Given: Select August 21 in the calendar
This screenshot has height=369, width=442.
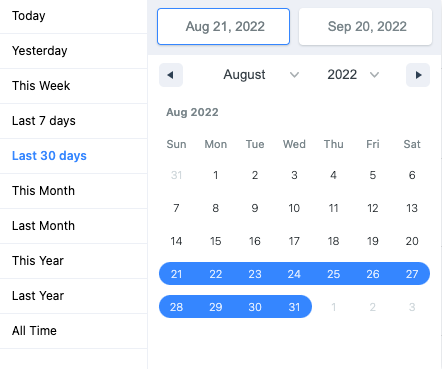Looking at the screenshot, I should click(x=176, y=274).
